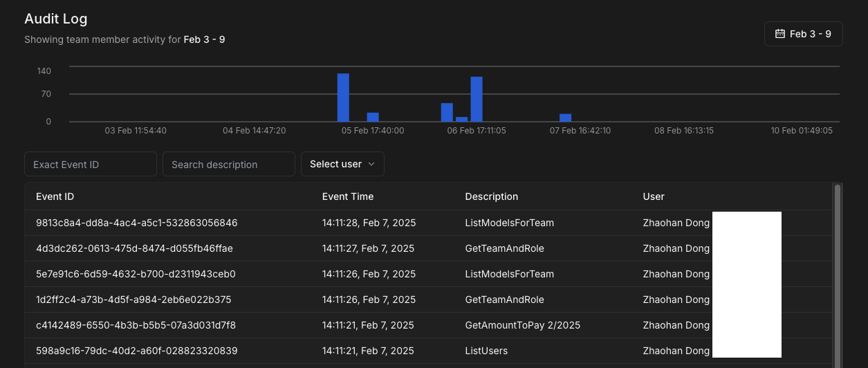
Task: Select the GetAmountToPay 2/2025 description
Action: pyautogui.click(x=523, y=325)
